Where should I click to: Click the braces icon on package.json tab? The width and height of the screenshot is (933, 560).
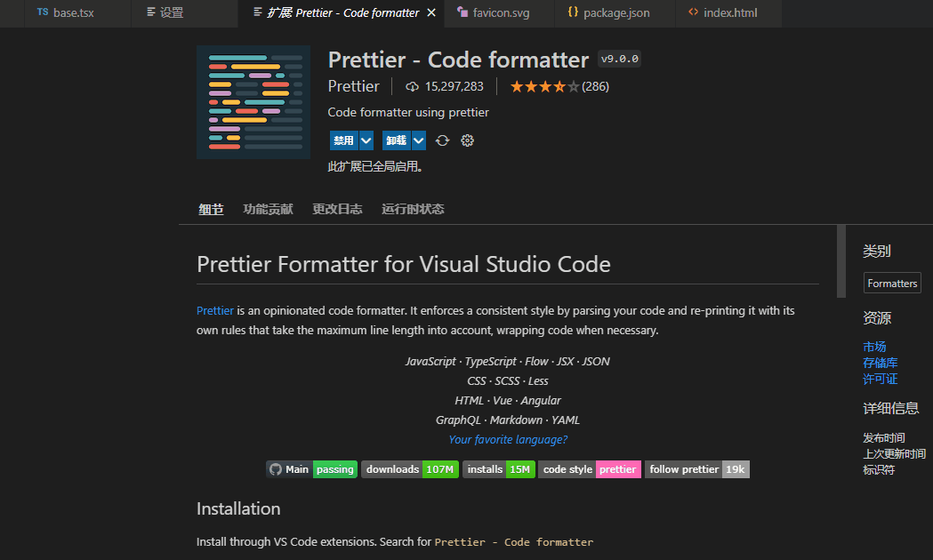click(x=573, y=13)
